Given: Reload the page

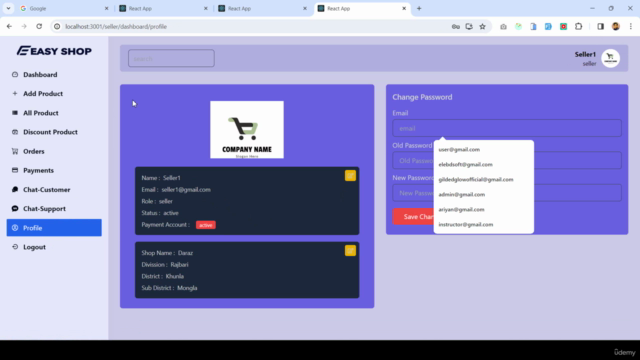Looking at the screenshot, I should pyautogui.click(x=39, y=27).
